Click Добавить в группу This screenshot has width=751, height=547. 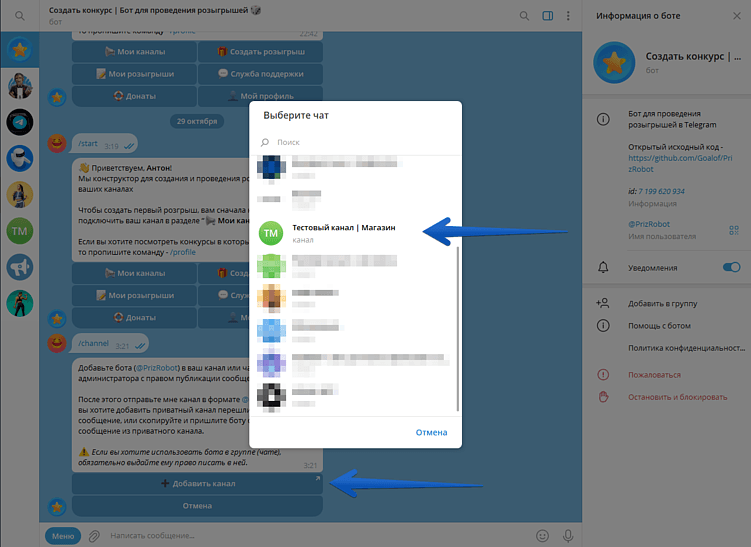coord(662,303)
